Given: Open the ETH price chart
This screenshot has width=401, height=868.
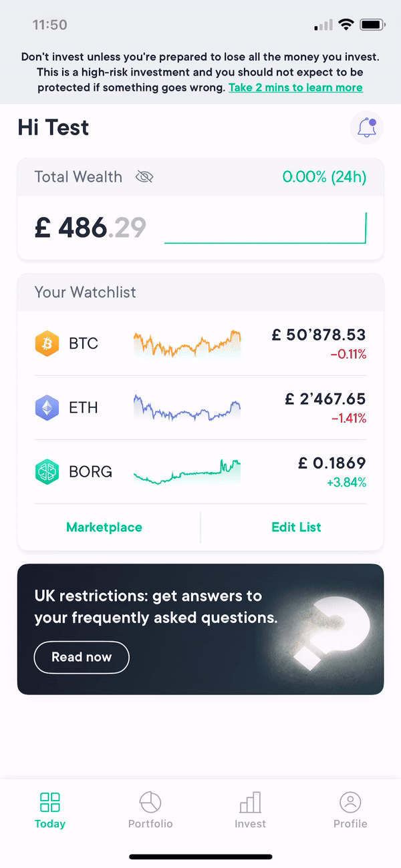Looking at the screenshot, I should pos(187,407).
